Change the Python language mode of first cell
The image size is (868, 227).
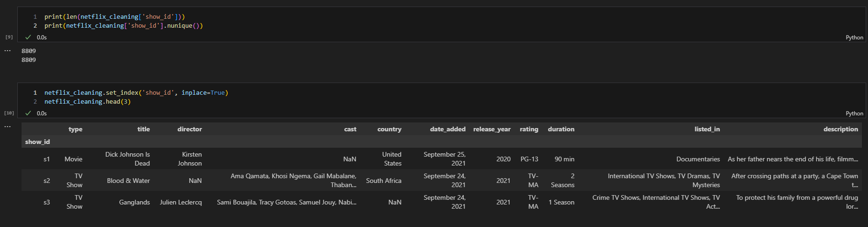tap(854, 38)
